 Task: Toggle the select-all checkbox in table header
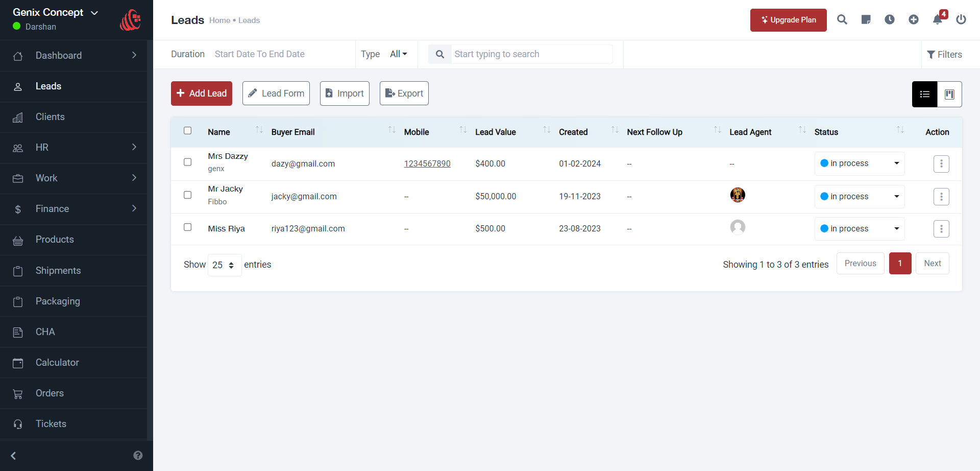pos(188,131)
